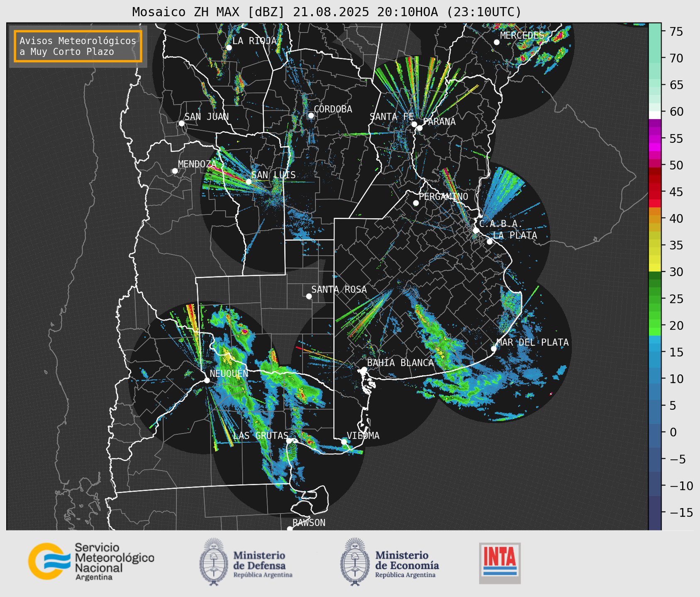Click the INTA logo
Screen dimensions: 700x597
point(500,563)
